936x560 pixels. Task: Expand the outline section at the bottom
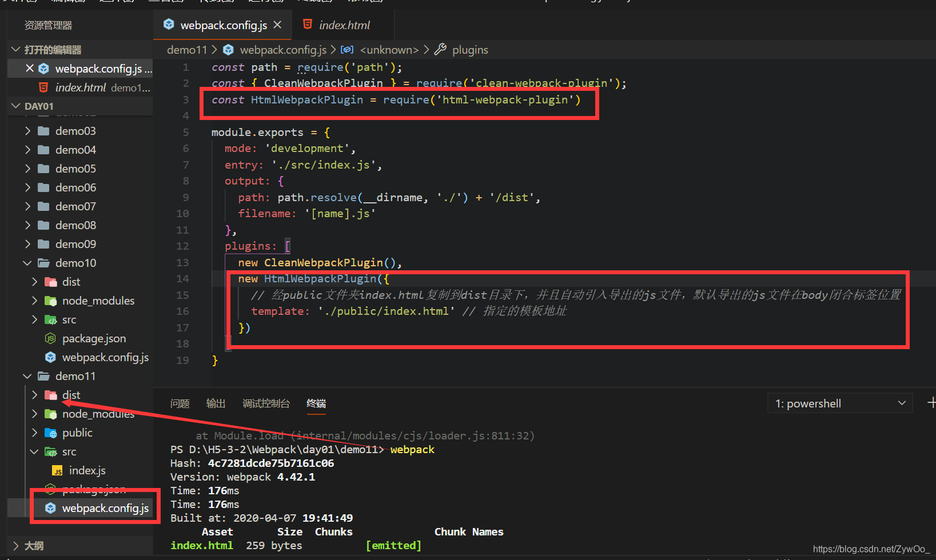tap(16, 546)
